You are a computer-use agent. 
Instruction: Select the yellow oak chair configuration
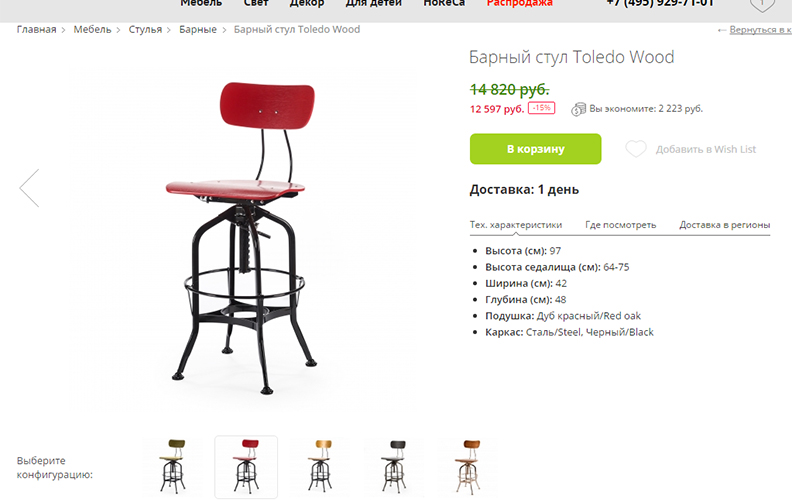(320, 466)
